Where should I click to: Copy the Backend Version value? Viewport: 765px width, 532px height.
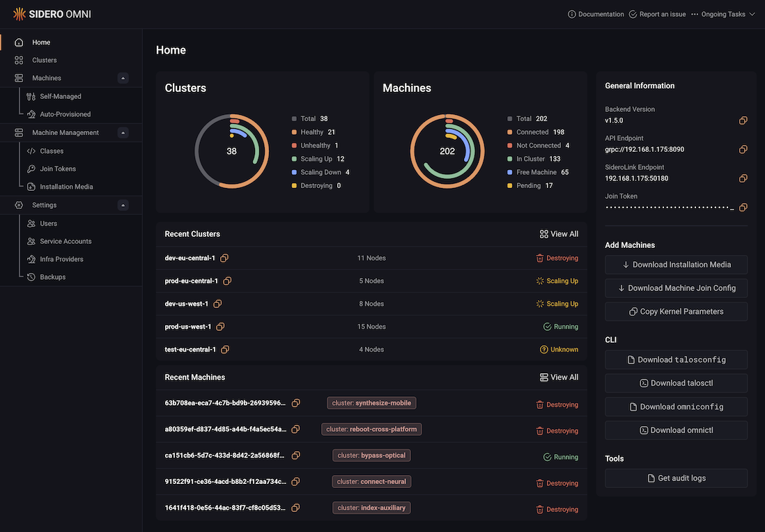pyautogui.click(x=743, y=120)
